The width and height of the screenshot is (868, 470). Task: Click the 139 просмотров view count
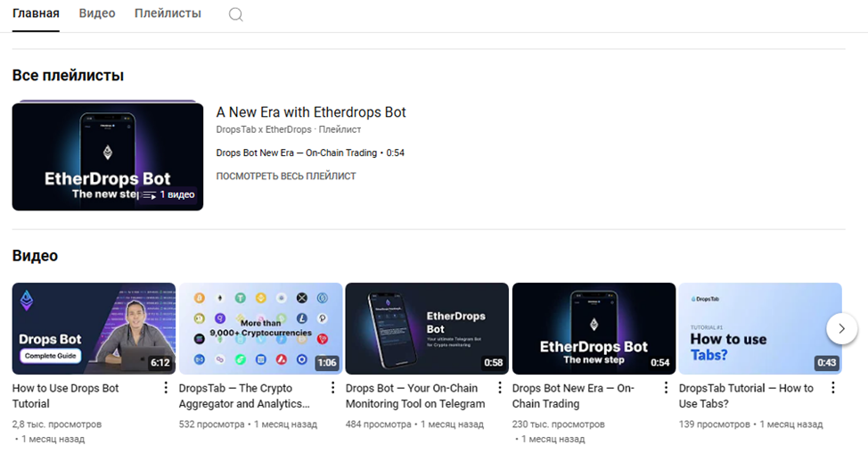714,425
